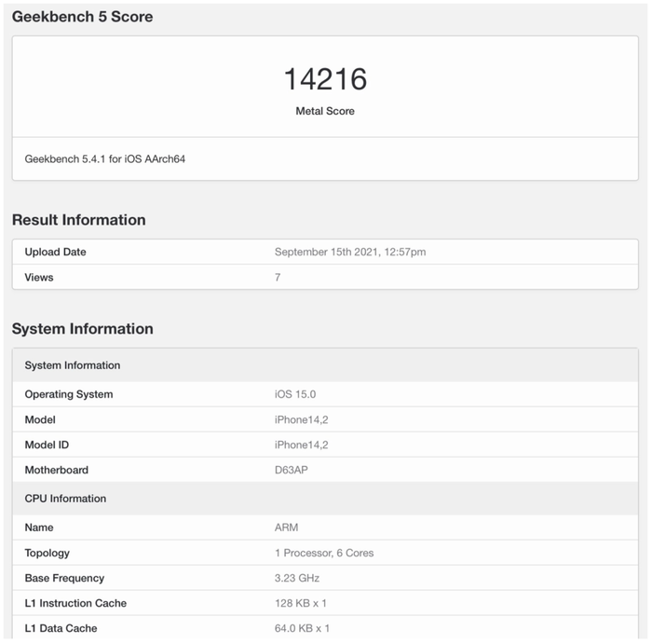Click the Base Frequency label

pos(65,578)
